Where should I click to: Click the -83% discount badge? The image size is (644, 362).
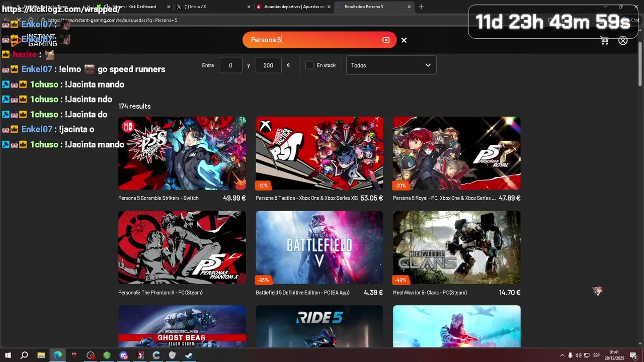click(263, 280)
